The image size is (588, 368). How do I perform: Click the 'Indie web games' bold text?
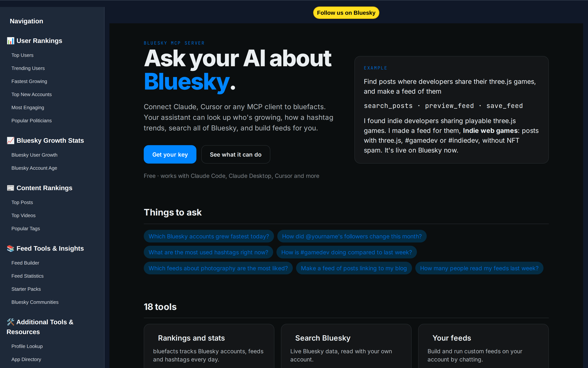pos(490,131)
